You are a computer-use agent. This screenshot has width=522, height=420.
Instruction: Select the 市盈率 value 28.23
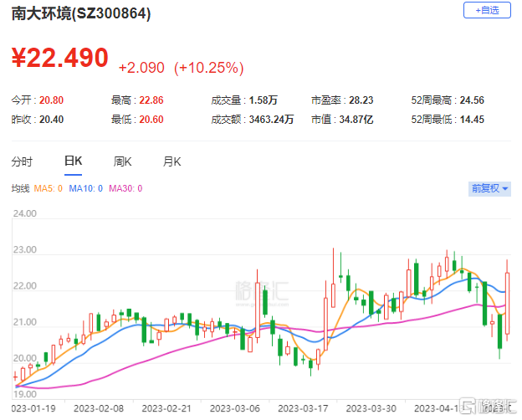361,100
